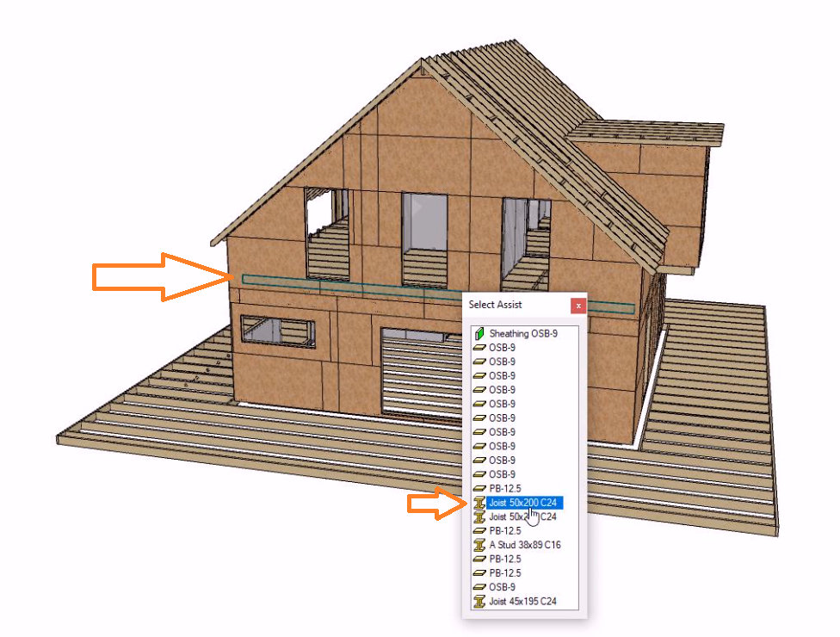The height and width of the screenshot is (637, 840).
Task: Select the highlighted Joist 50x200 C24 text
Action: click(x=522, y=503)
